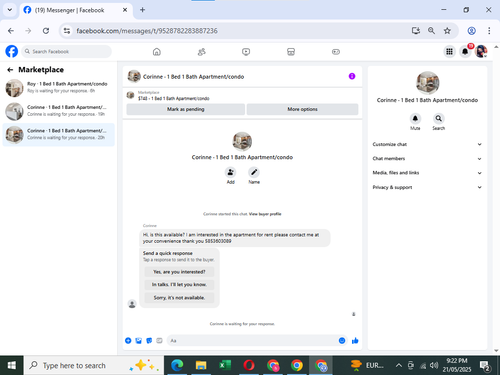Open the Windows Start menu
Viewport: 500px width, 375px height.
click(12, 365)
